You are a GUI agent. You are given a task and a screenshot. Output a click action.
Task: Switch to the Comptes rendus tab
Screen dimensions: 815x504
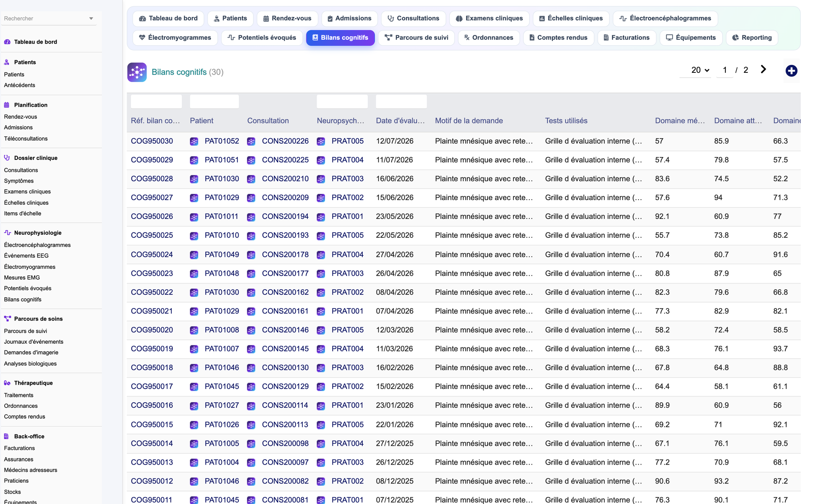click(558, 38)
